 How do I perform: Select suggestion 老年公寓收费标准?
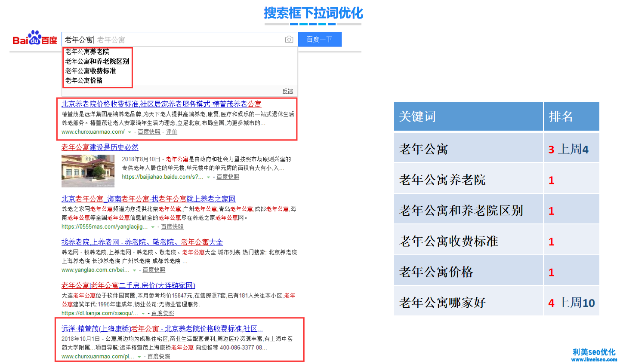click(90, 71)
